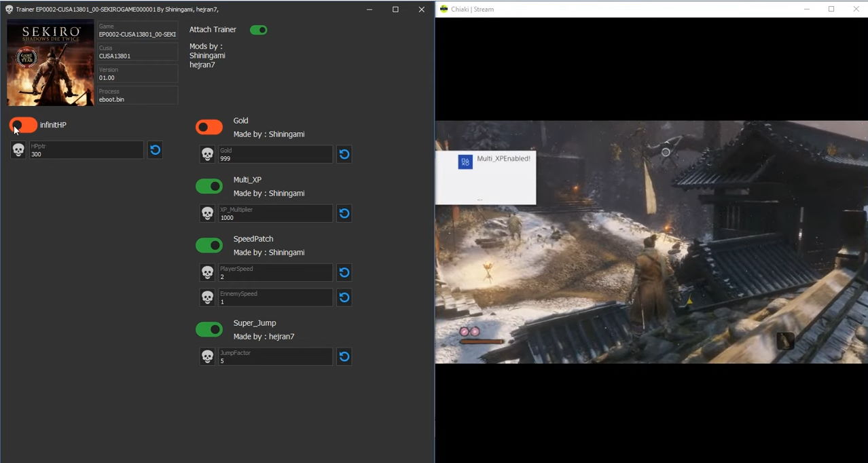Click the skull icon beside XP_Multiplier field
The height and width of the screenshot is (463, 868).
pos(207,213)
